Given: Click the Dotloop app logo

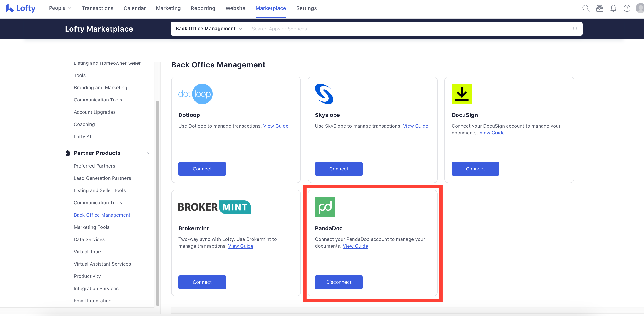Looking at the screenshot, I should (196, 94).
